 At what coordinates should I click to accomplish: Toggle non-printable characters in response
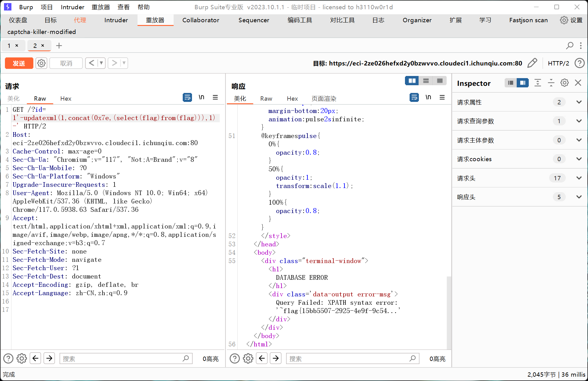[428, 97]
